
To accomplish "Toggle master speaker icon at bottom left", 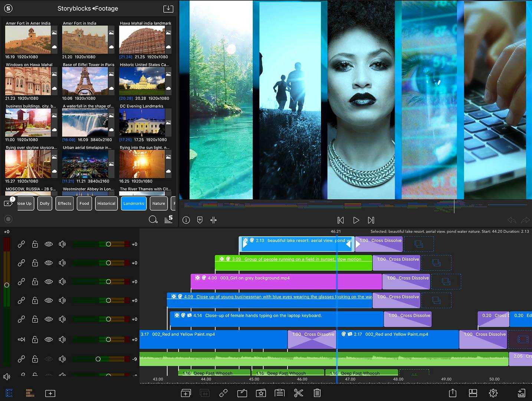I will point(7,376).
